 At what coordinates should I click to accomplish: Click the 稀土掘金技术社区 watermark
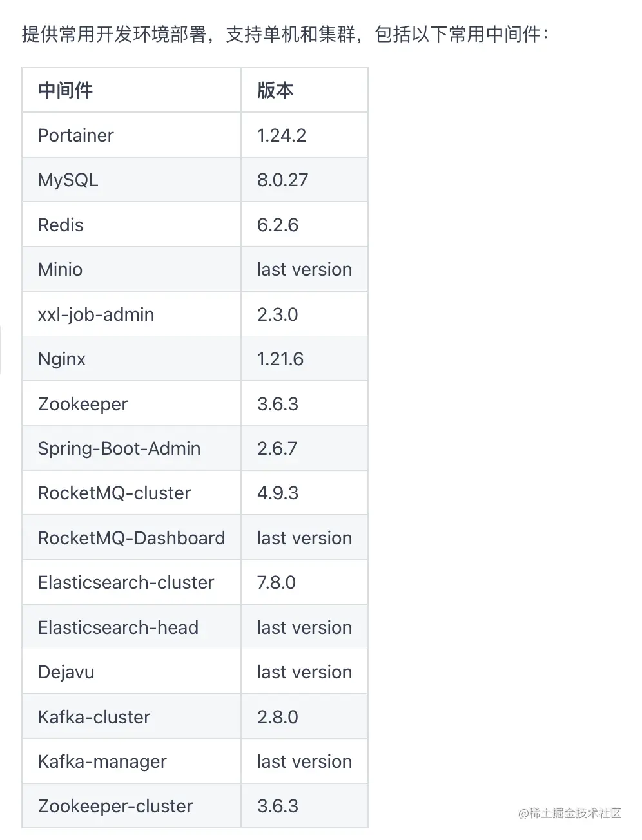click(570, 813)
